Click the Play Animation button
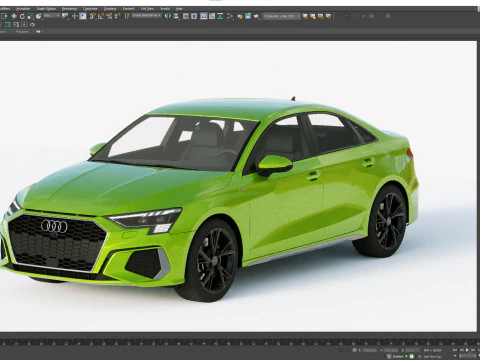This screenshot has width=480, height=360. [x=467, y=350]
